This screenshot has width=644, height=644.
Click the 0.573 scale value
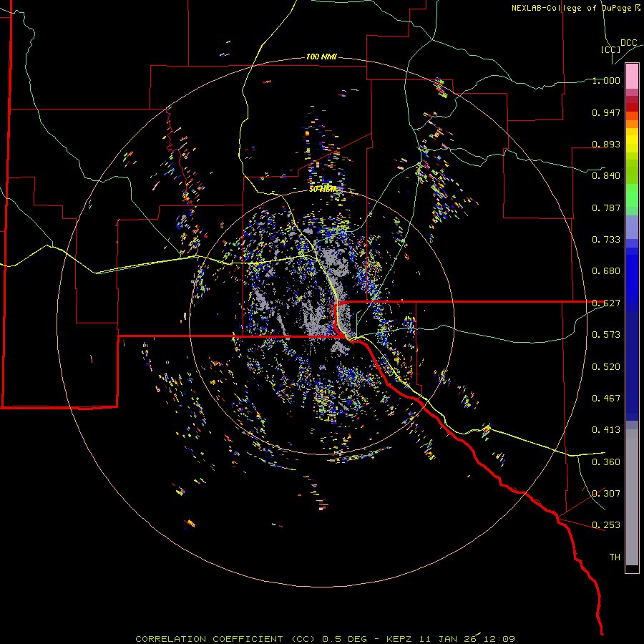[606, 335]
